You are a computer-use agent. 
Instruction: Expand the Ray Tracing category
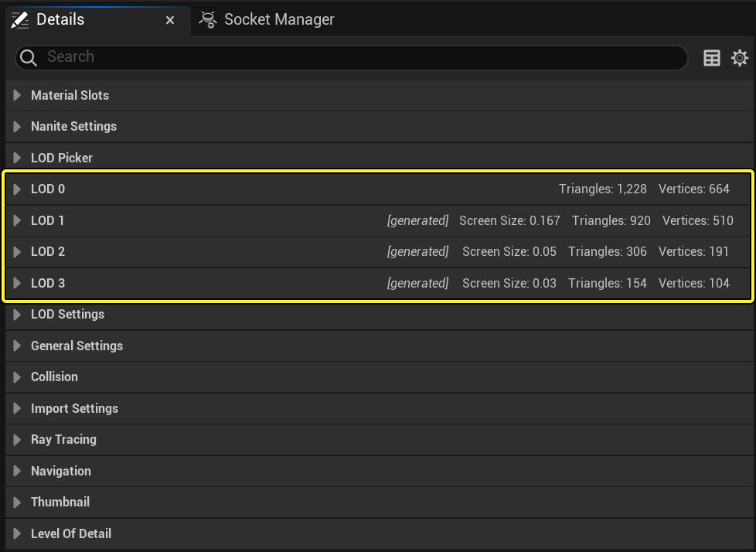(x=17, y=439)
